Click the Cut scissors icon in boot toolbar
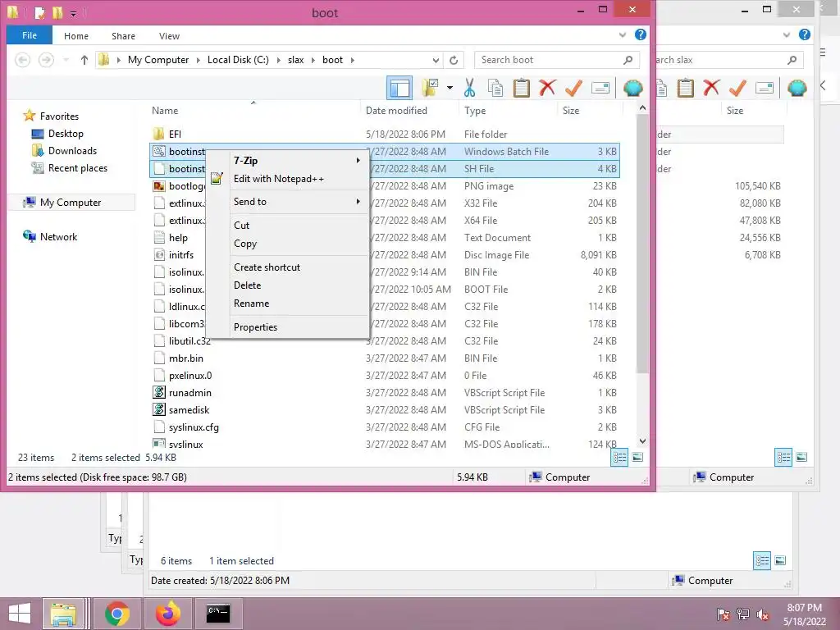 tap(470, 88)
